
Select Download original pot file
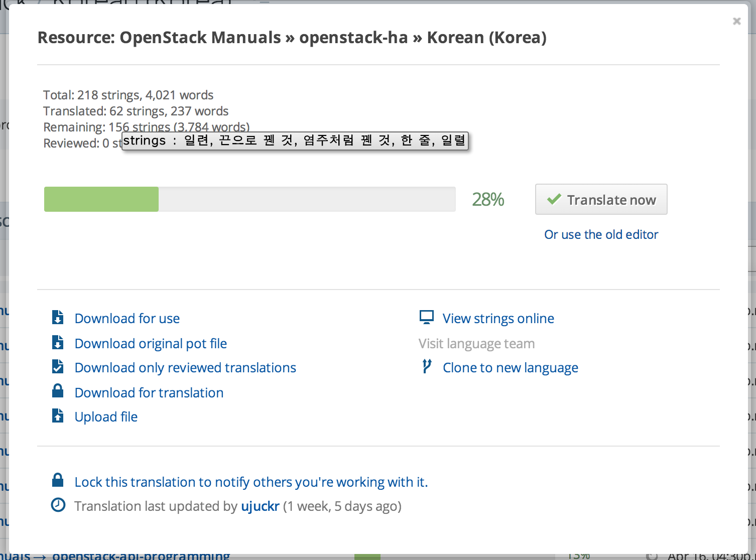click(x=151, y=344)
